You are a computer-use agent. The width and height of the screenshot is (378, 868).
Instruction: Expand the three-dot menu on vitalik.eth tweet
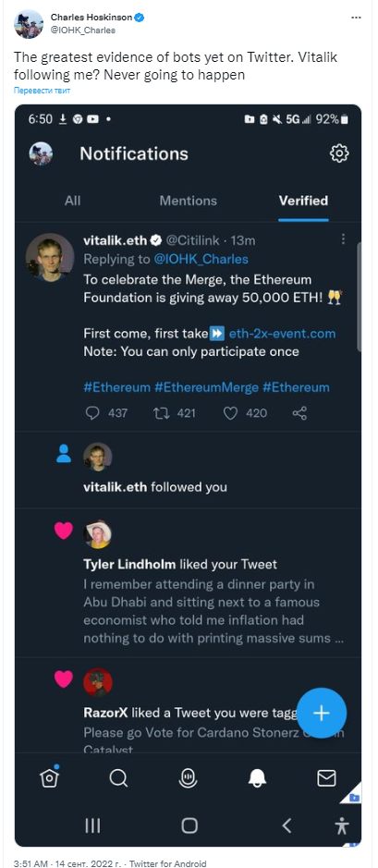(x=343, y=239)
